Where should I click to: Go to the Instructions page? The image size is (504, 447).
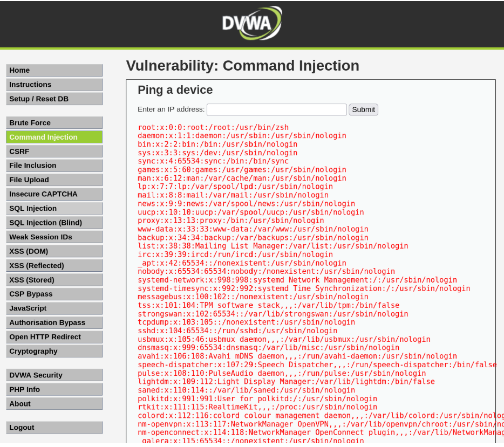point(54,85)
